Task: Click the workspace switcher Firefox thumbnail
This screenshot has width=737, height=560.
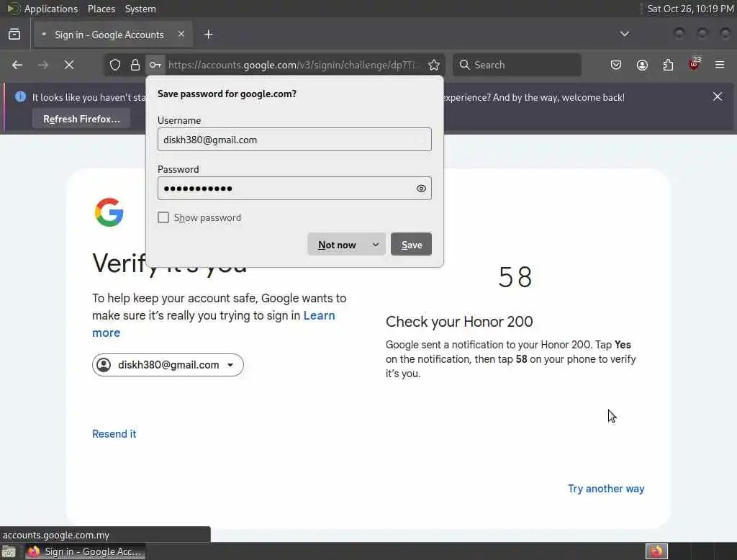Action: [656, 551]
